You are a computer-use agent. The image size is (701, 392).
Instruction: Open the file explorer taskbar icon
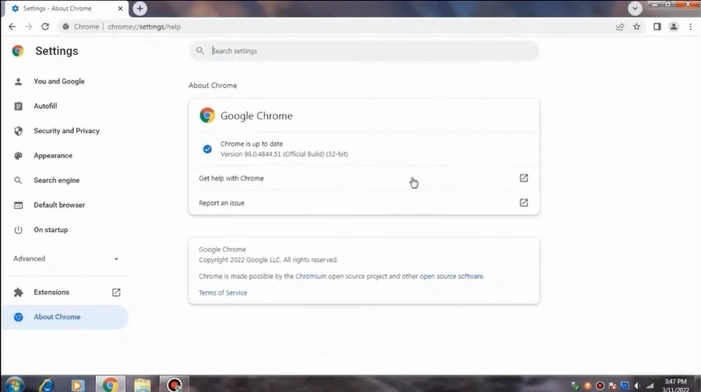point(142,384)
